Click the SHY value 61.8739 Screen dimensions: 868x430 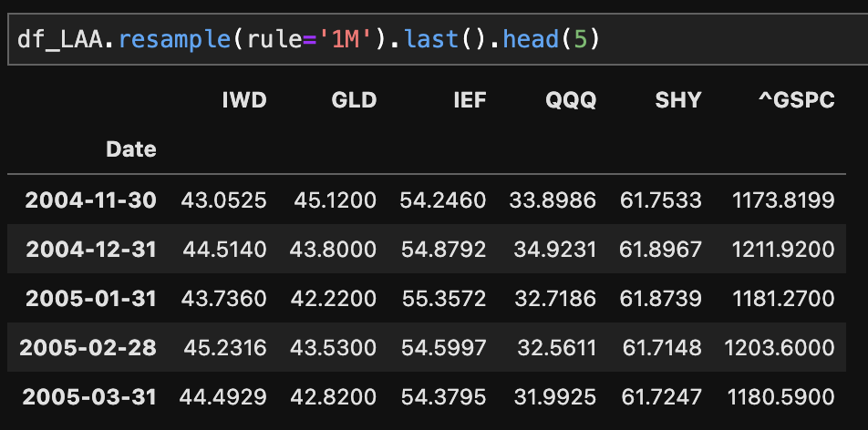(x=661, y=299)
